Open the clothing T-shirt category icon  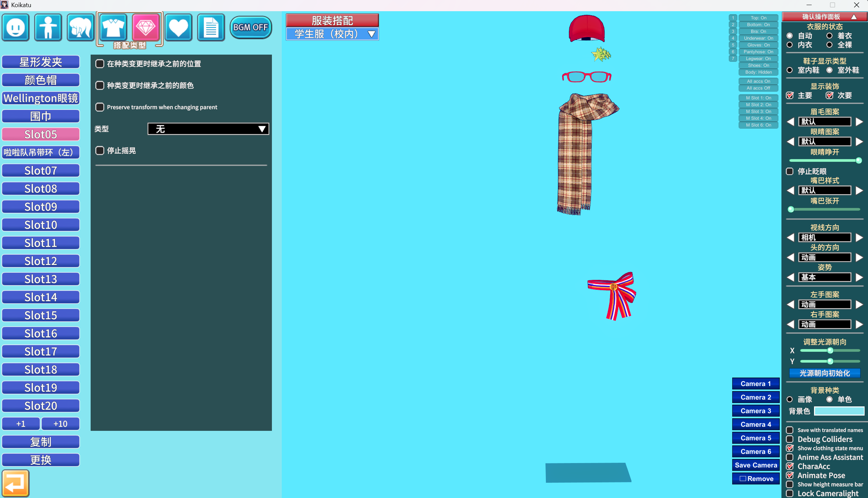pos(113,27)
